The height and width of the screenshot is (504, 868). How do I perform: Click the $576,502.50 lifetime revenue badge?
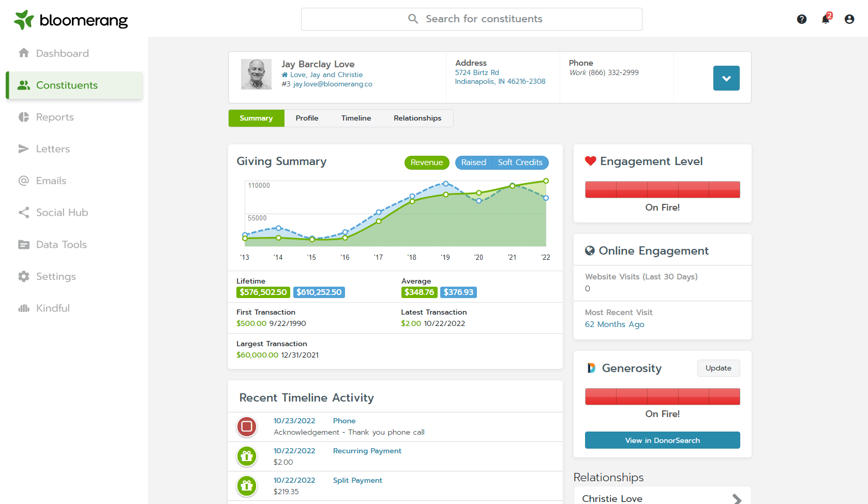pos(263,292)
